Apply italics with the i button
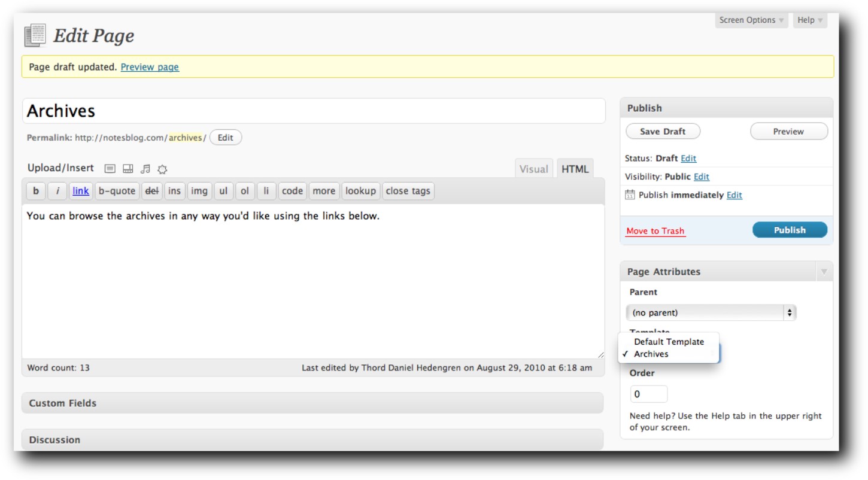Viewport: 868px width, 480px height. coord(57,191)
